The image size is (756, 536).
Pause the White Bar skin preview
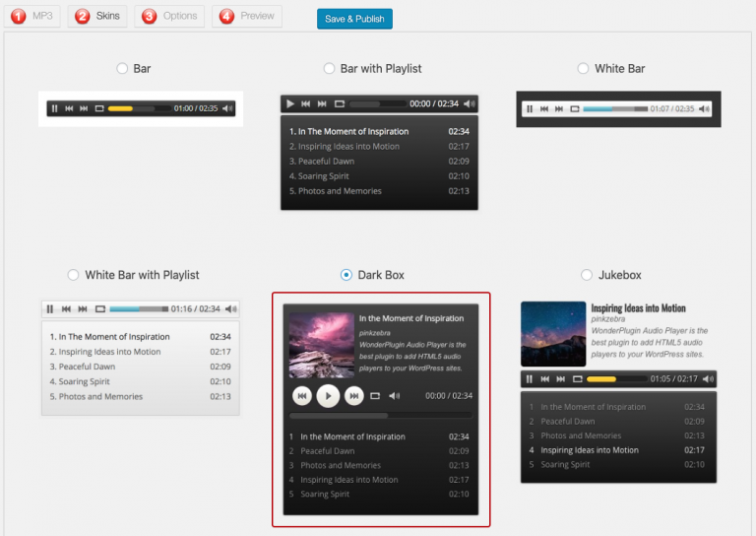click(530, 109)
